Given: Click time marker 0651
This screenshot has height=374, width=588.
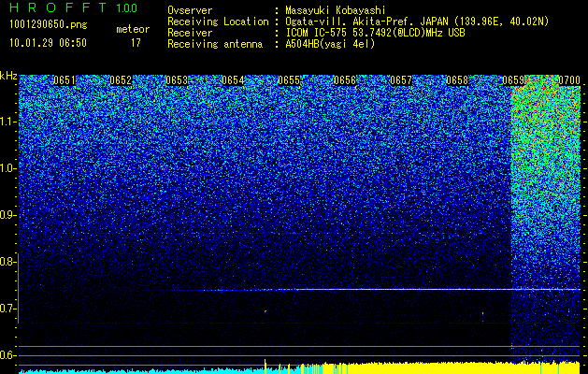Looking at the screenshot, I should point(65,80).
